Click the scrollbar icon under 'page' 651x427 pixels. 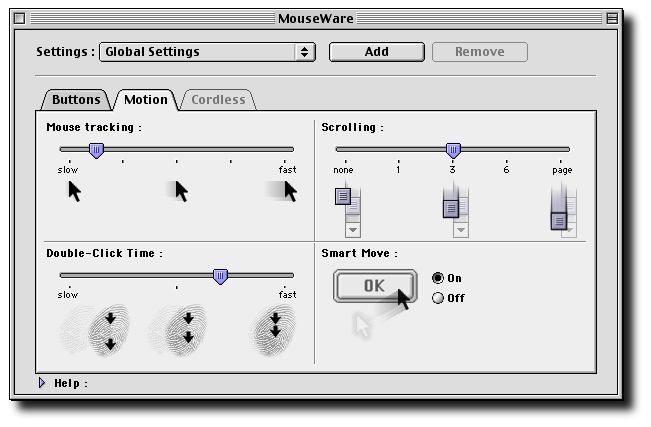click(563, 210)
